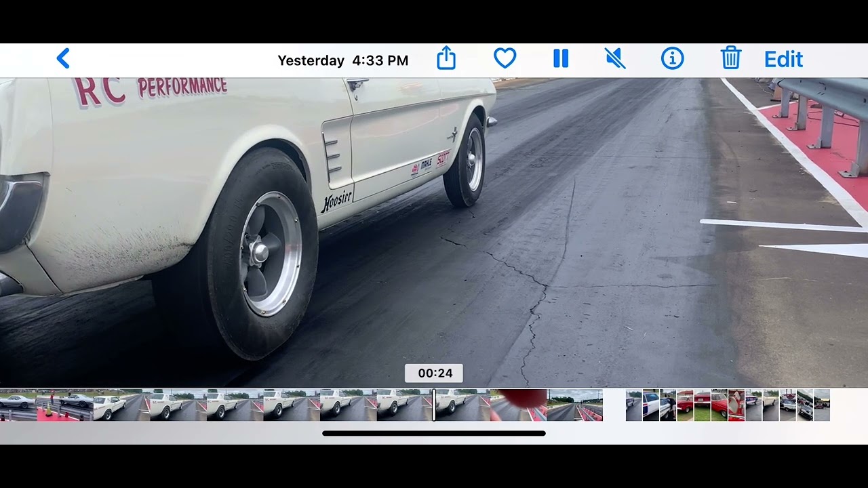Tap Edit to edit the video
The image size is (868, 488).
coord(783,59)
